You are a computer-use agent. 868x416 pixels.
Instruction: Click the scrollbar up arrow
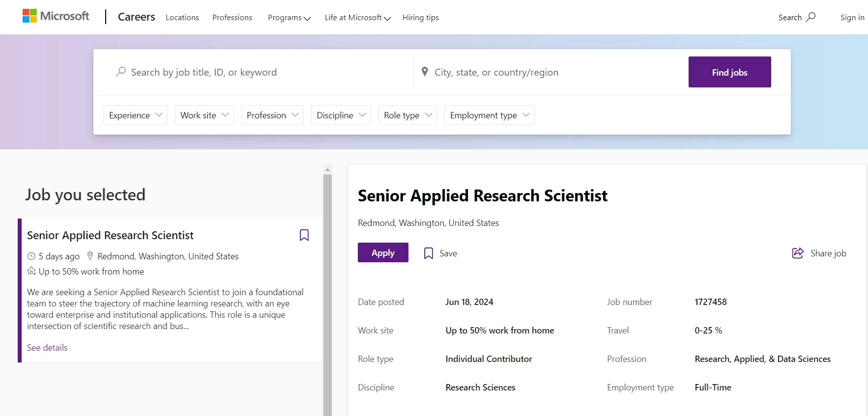click(327, 169)
